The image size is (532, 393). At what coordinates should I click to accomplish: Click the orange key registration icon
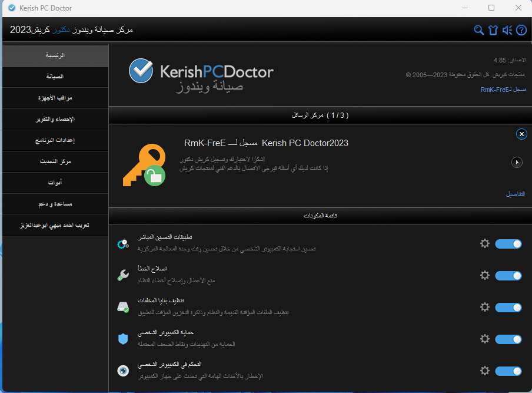[x=144, y=165]
